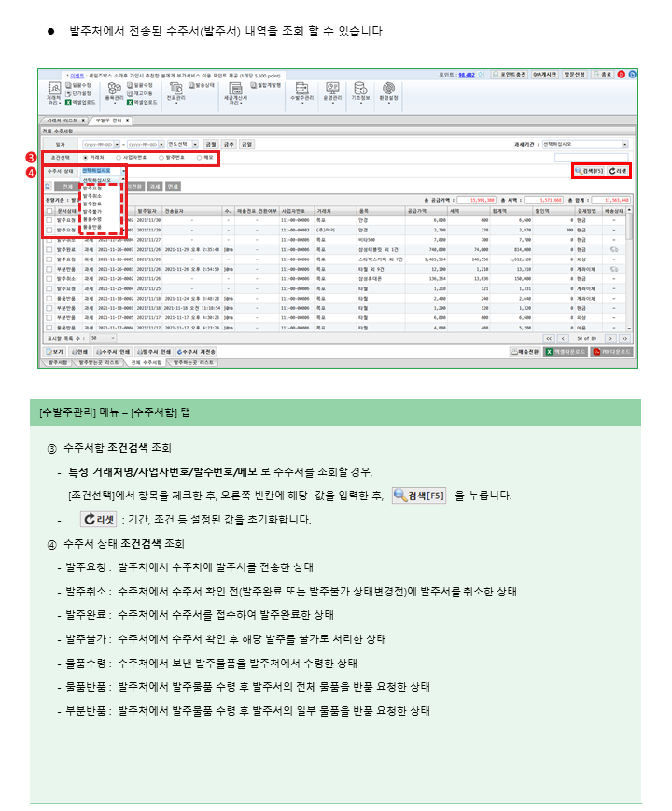
Task: Close the 거래처 리스트 tab
Action: (x=83, y=120)
